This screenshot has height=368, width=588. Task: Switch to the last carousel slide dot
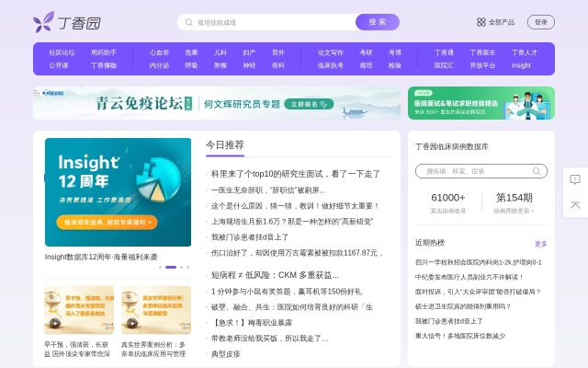pyautogui.click(x=187, y=267)
